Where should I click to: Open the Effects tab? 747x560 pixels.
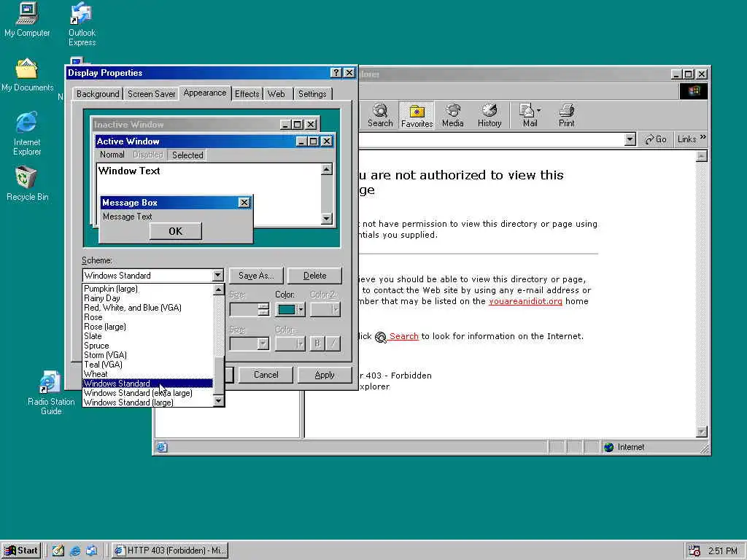tap(247, 94)
